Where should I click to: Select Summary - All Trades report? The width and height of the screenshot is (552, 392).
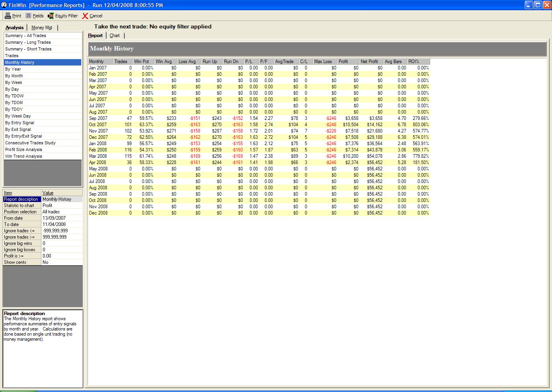point(26,35)
